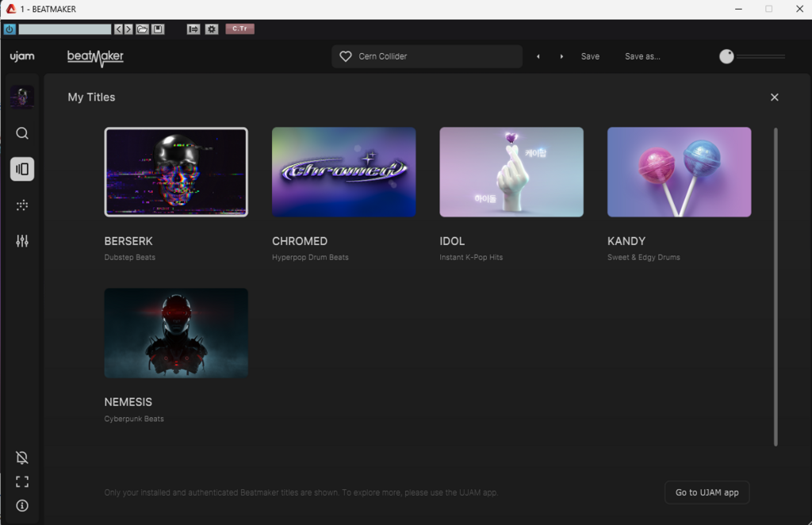This screenshot has height=525, width=812.
Task: Go to previous host preset arrow
Action: [x=119, y=29]
